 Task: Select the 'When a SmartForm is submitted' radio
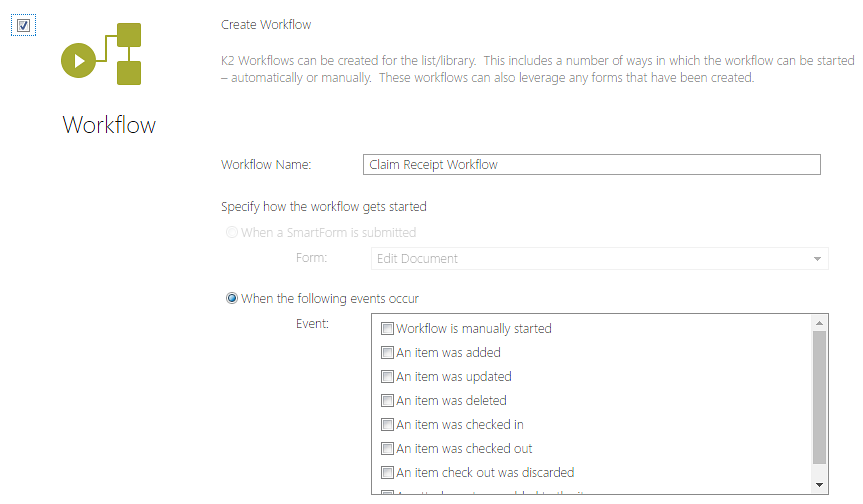pyautogui.click(x=232, y=233)
